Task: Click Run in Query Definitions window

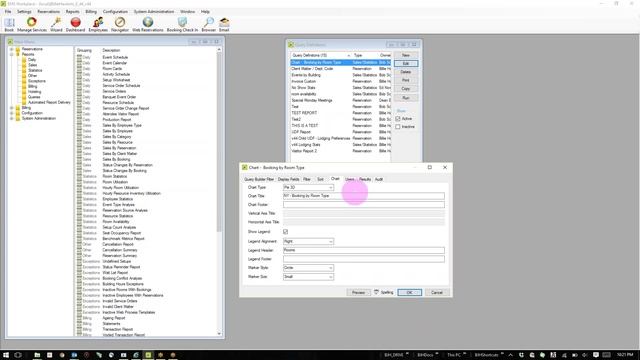Action: pyautogui.click(x=406, y=98)
